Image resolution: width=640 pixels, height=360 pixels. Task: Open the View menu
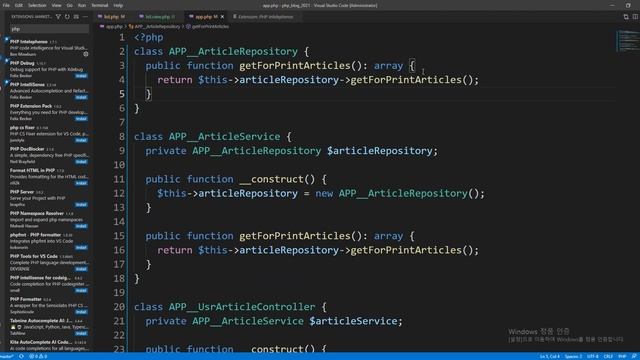[56, 5]
